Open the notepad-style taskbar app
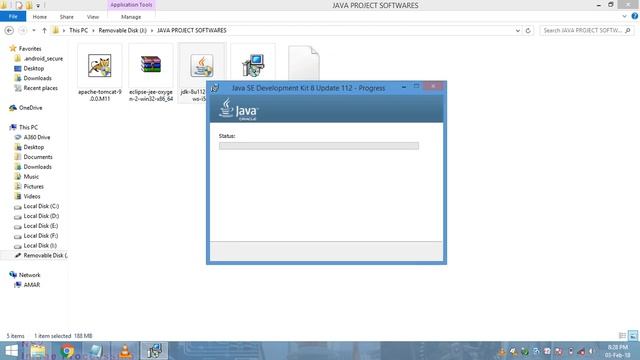Viewport: 640px width, 360px height. point(96,351)
